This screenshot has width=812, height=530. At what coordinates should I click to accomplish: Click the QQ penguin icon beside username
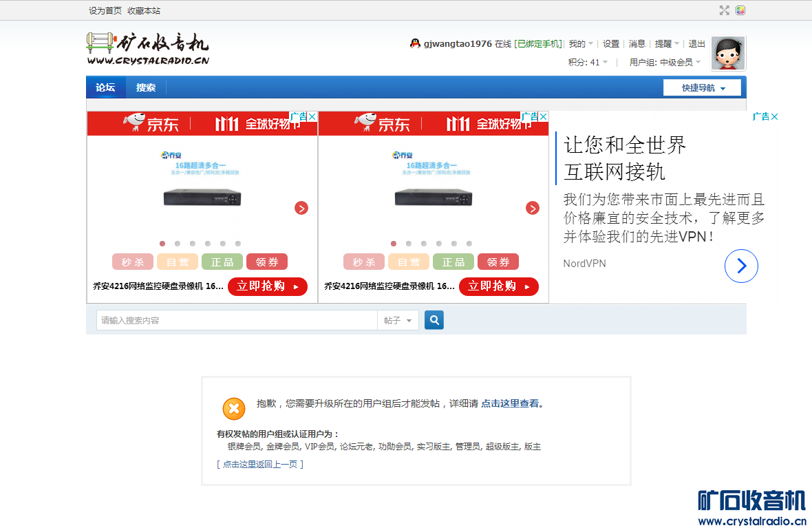tap(415, 43)
